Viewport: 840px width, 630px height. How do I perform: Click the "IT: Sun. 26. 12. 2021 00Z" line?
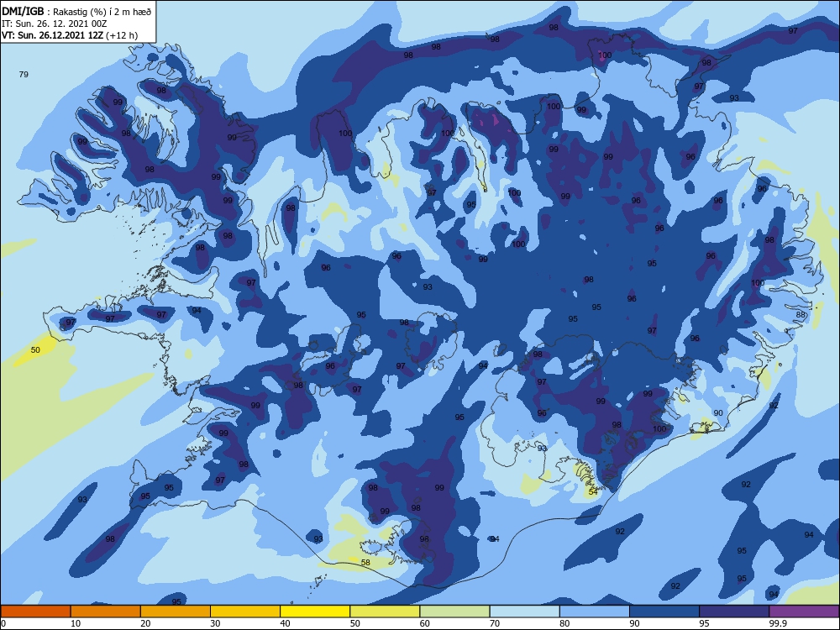pyautogui.click(x=54, y=24)
